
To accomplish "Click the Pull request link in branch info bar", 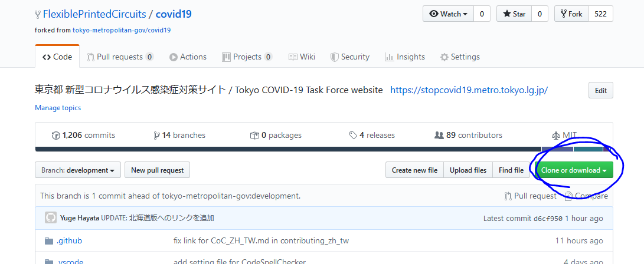I will tap(530, 196).
